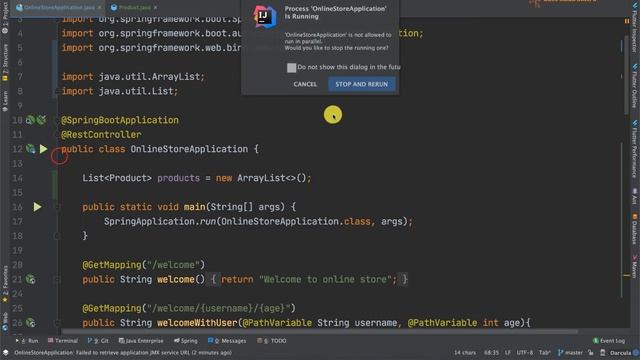Viewport: 640px width, 360px height.
Task: Open the Spring tool window
Action: click(186, 340)
